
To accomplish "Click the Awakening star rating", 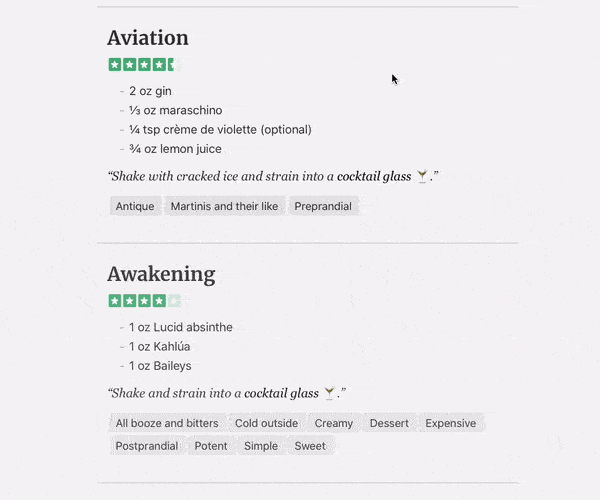I will 145,301.
